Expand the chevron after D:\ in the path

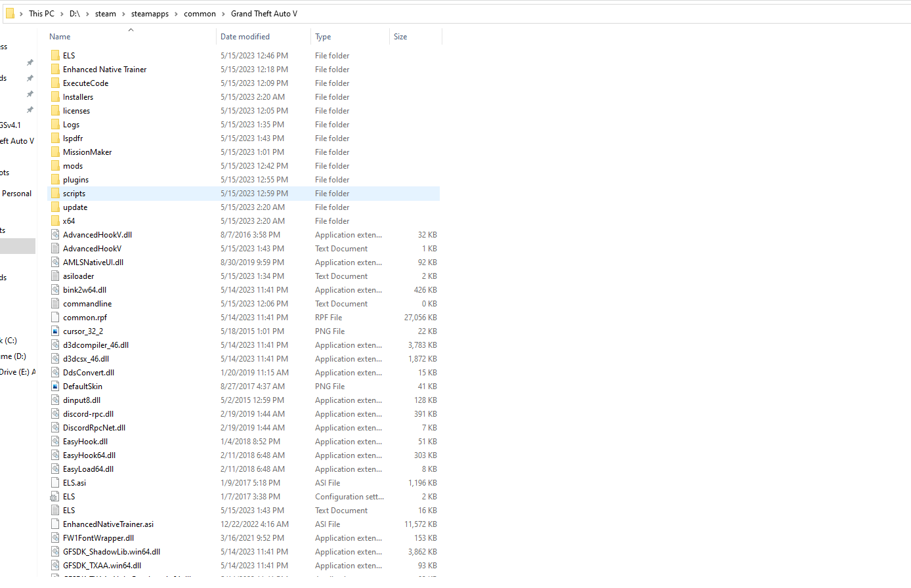click(x=87, y=14)
